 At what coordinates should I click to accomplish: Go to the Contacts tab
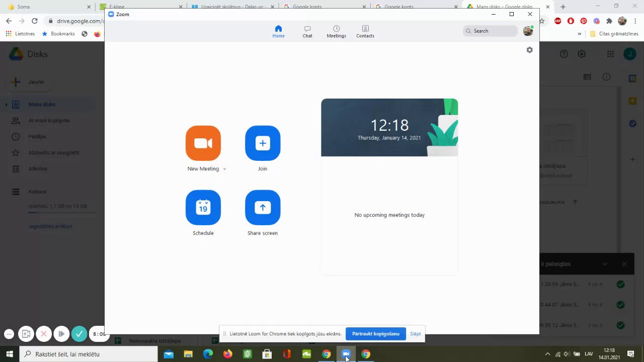(365, 32)
